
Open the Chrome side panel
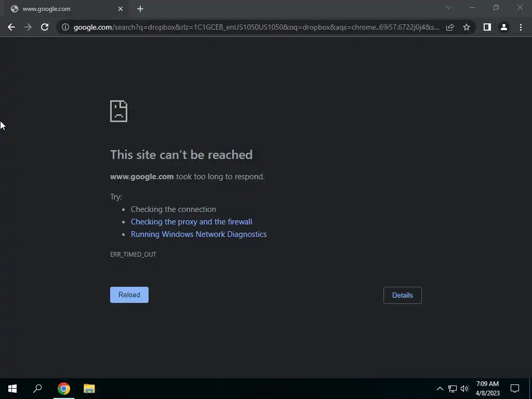coord(487,27)
